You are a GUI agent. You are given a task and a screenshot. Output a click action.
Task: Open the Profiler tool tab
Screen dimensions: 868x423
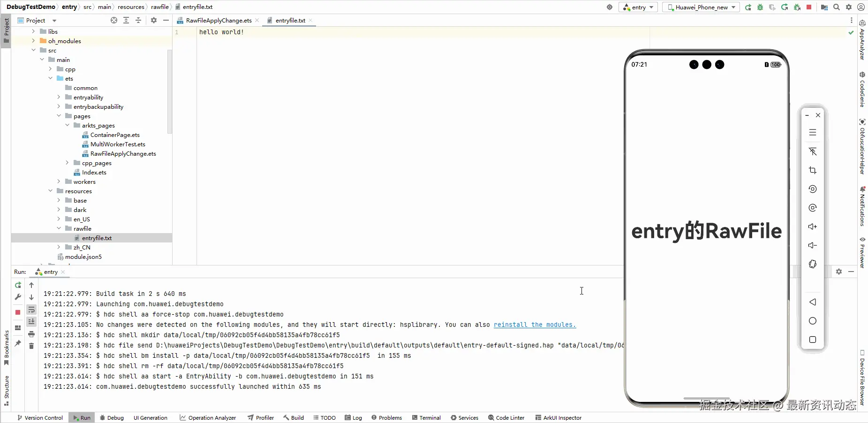point(261,417)
